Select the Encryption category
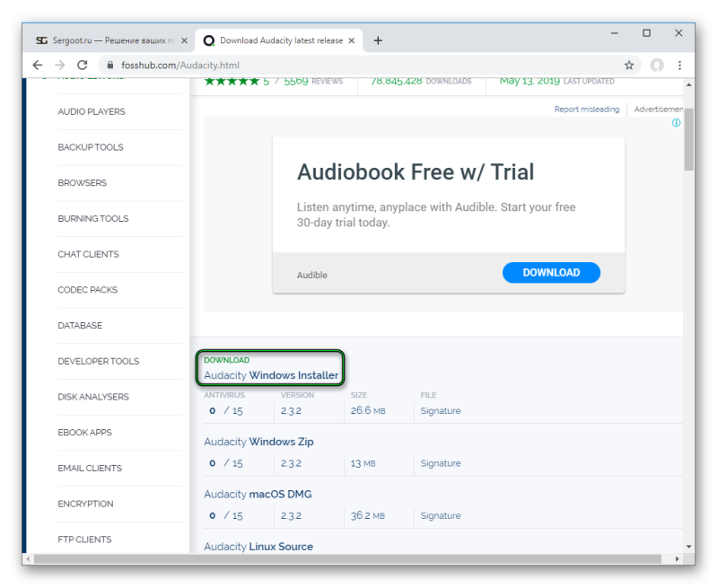 (85, 504)
